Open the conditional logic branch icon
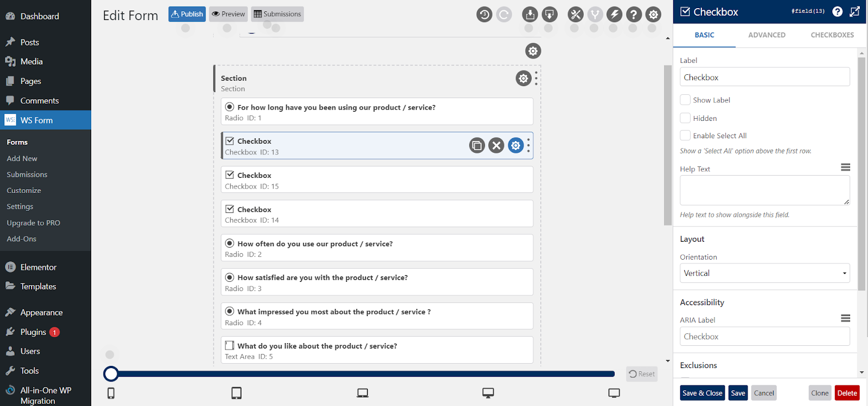Viewport: 868px width, 406px height. pyautogui.click(x=595, y=15)
